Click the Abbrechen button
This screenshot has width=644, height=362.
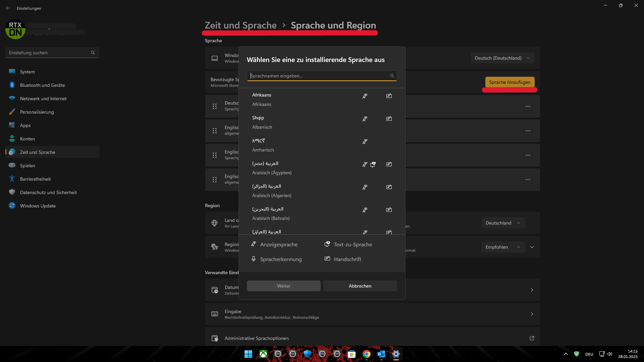[360, 286]
